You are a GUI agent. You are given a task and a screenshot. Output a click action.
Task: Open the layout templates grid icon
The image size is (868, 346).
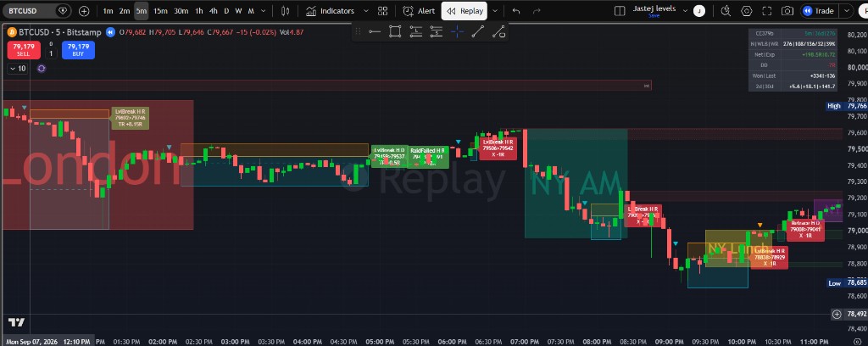[382, 10]
